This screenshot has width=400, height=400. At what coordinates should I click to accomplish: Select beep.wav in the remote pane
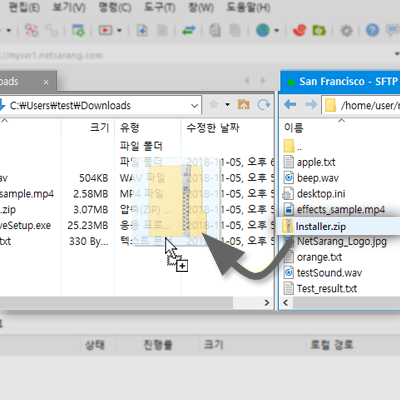311,178
